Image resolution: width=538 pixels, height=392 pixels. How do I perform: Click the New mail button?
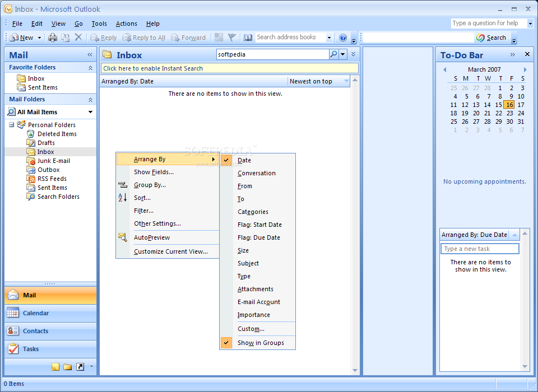click(x=21, y=38)
